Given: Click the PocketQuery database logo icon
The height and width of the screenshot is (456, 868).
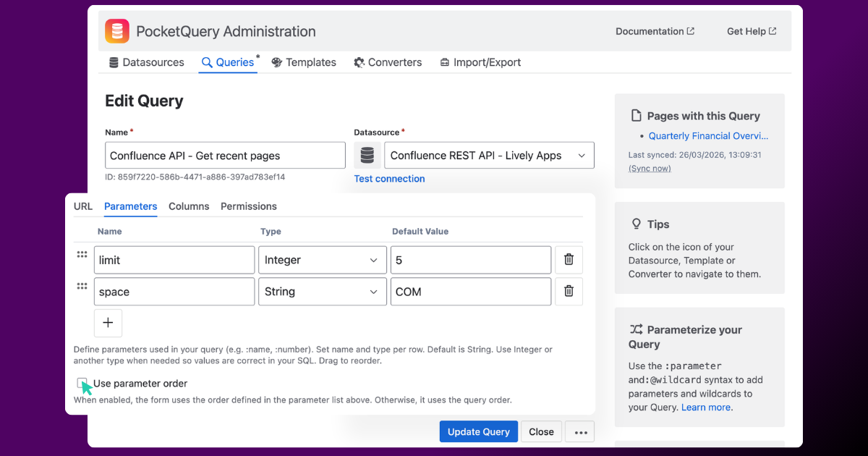Looking at the screenshot, I should [116, 31].
